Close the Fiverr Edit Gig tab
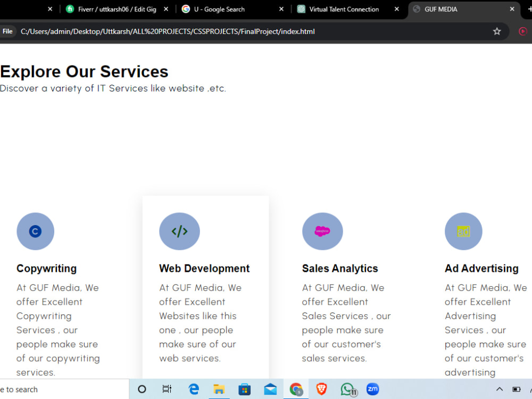This screenshot has height=399, width=532. [166, 9]
